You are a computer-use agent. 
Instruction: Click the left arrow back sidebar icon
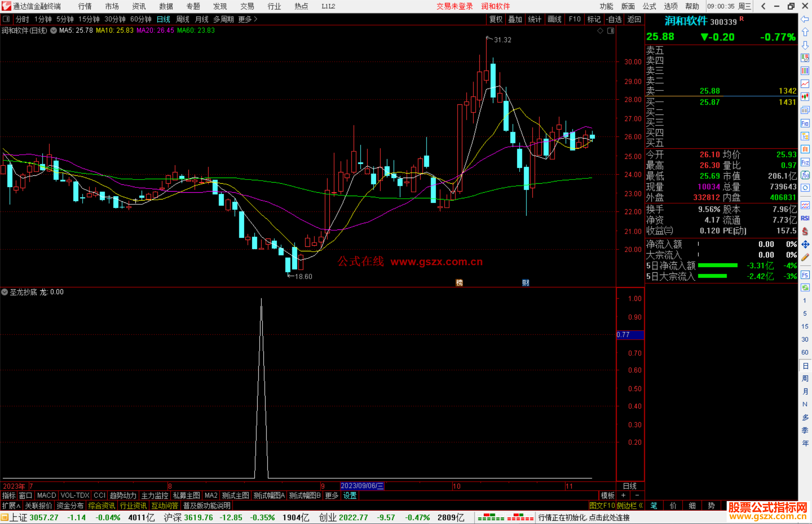805,19
